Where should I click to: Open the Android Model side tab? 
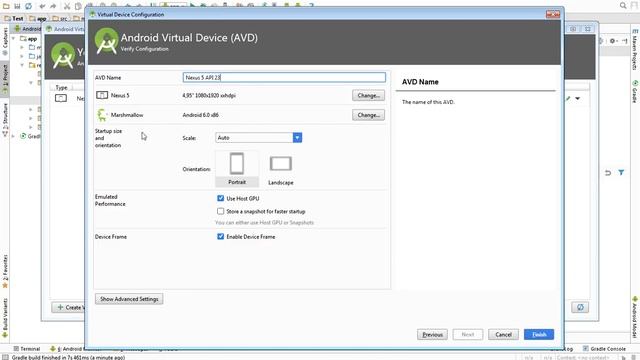coord(635,317)
